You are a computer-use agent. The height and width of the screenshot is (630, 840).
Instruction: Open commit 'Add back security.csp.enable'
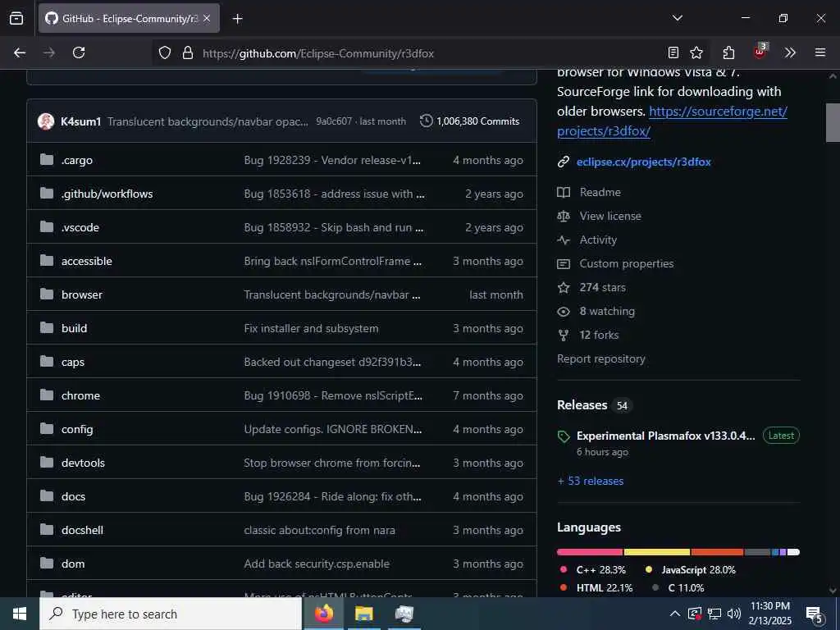point(317,564)
